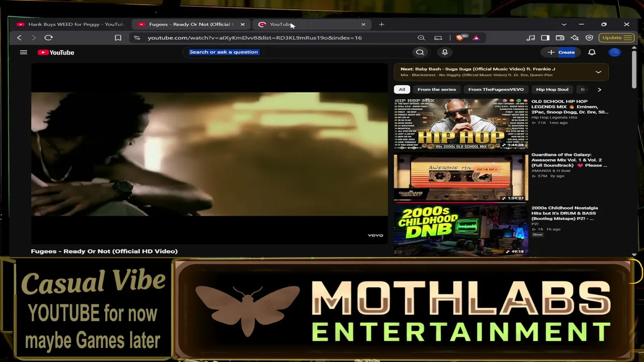Viewport: 644px width, 362px height.
Task: Click the Hip Hop mix thumbnail
Action: pos(461,124)
